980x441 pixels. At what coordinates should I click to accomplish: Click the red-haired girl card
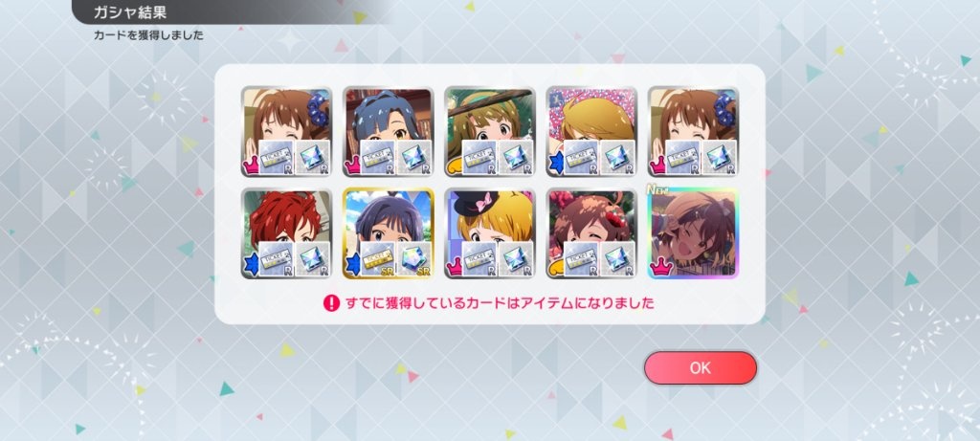coord(286,233)
